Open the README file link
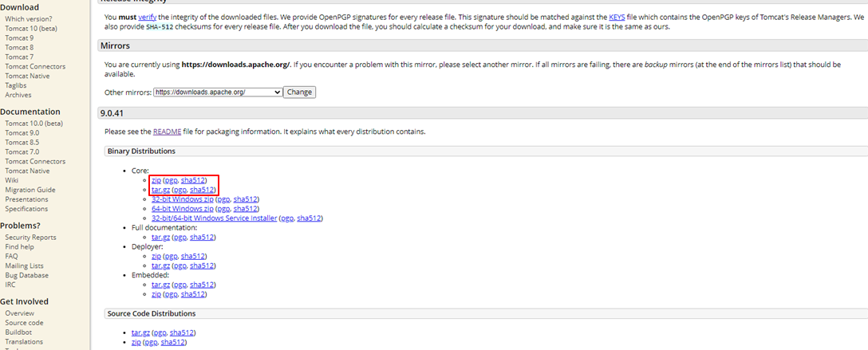868x350 pixels. [x=168, y=132]
